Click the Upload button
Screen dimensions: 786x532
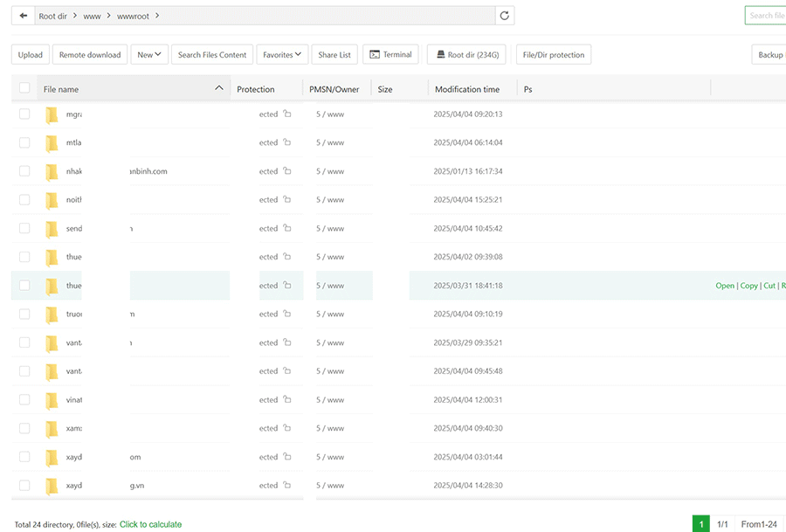pos(31,54)
